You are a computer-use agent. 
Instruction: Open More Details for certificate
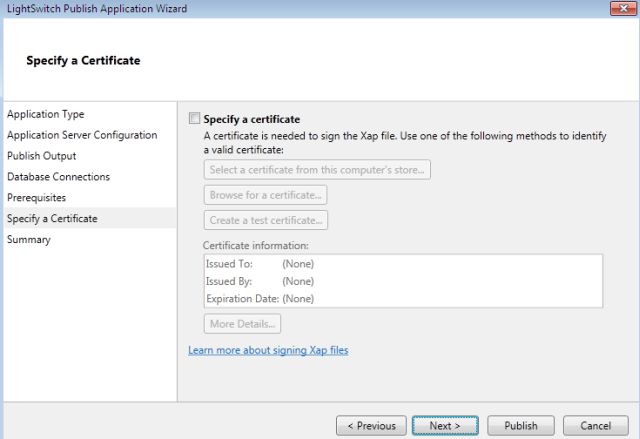point(243,324)
